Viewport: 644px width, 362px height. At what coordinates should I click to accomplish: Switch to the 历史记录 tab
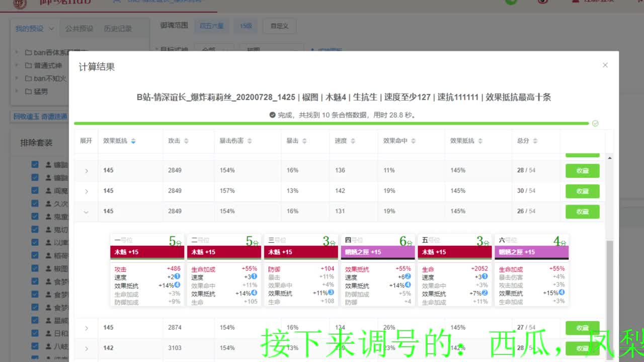118,29
